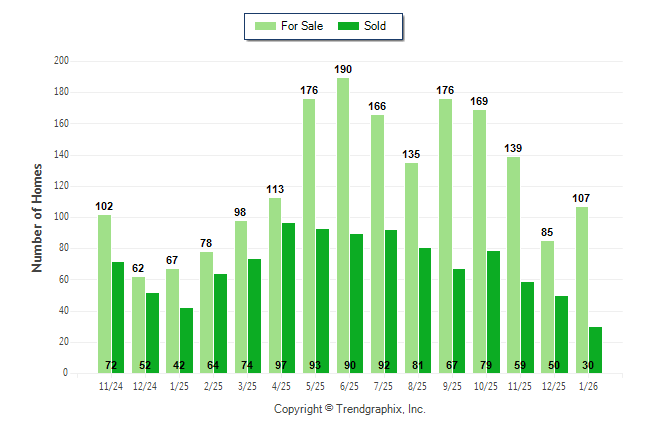This screenshot has height=434, width=646.
Task: Select the 8/25 Sold bar
Action: [x=425, y=310]
